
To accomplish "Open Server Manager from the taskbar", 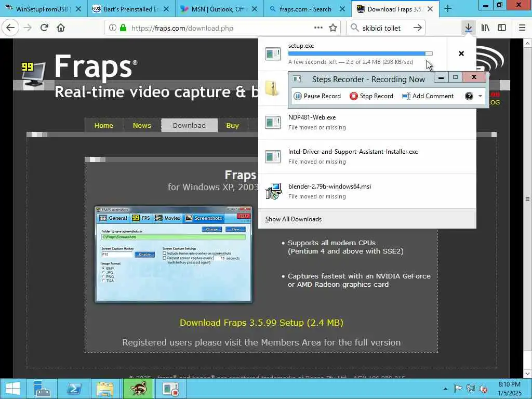I will point(42,389).
